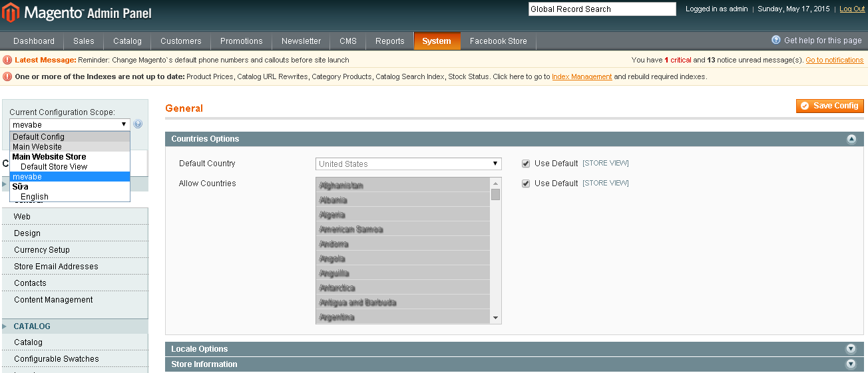Click the scope help question mark icon

pyautogui.click(x=138, y=124)
